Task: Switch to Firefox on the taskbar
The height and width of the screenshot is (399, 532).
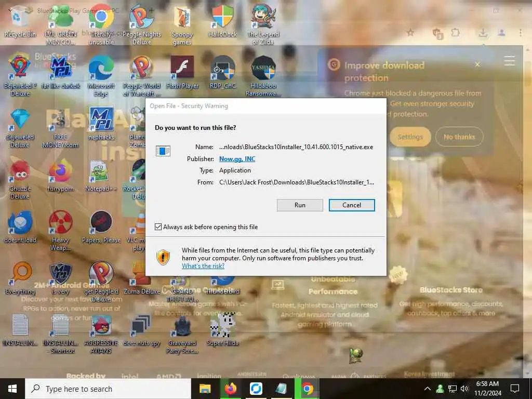Action: click(230, 389)
